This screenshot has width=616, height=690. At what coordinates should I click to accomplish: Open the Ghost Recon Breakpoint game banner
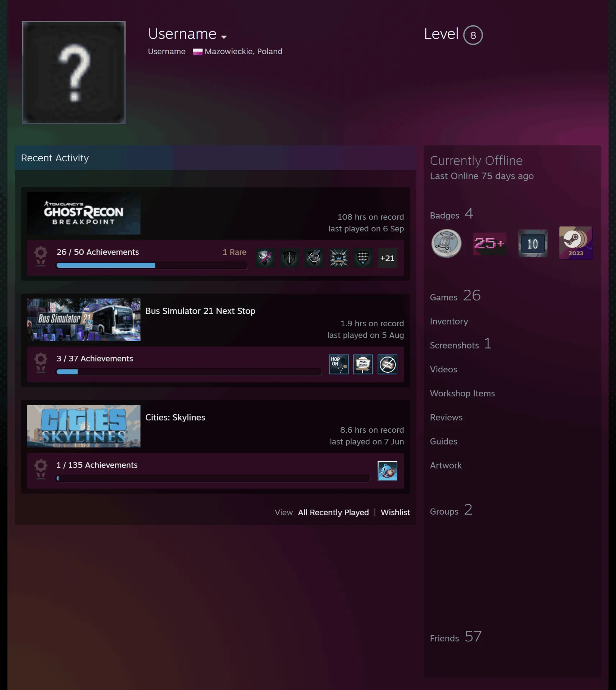(83, 213)
